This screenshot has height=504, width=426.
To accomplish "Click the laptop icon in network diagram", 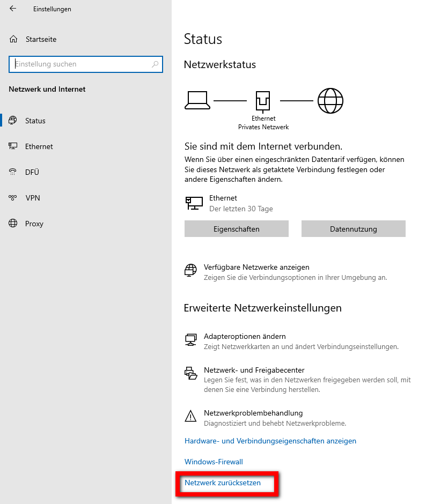I will [x=197, y=101].
